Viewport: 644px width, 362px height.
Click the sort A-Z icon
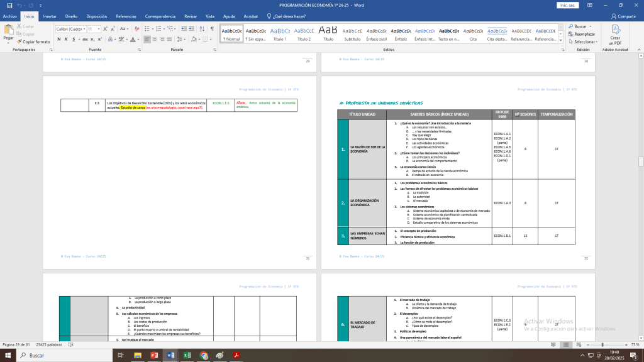(x=202, y=28)
